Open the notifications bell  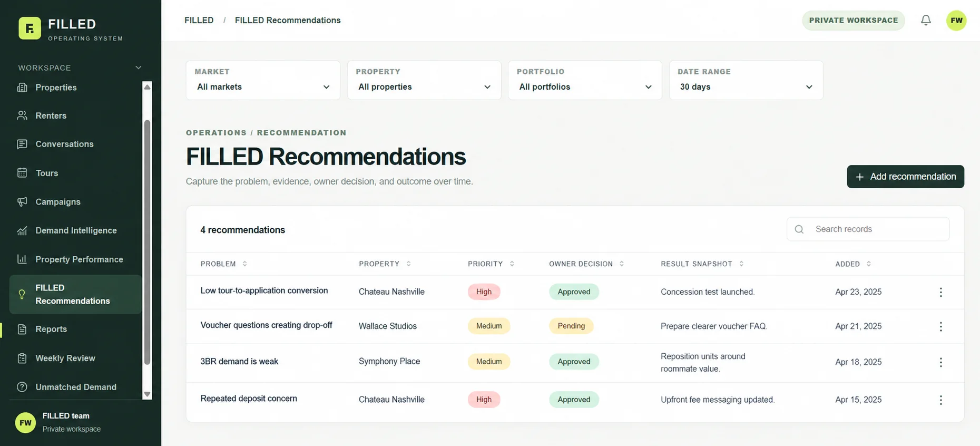[x=926, y=20]
